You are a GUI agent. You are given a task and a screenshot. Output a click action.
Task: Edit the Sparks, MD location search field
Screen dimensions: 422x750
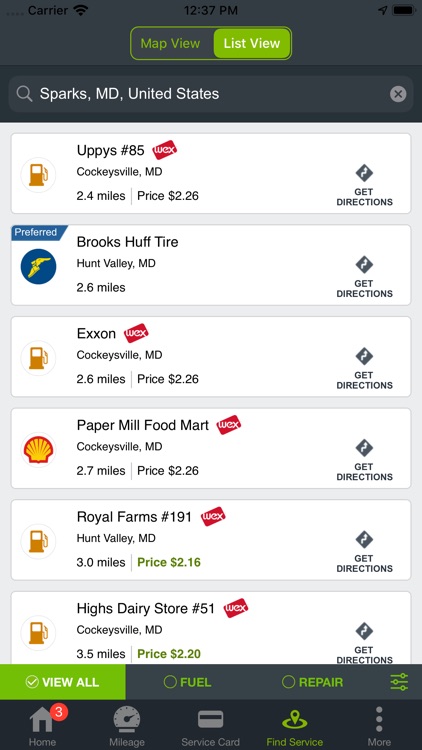(211, 94)
